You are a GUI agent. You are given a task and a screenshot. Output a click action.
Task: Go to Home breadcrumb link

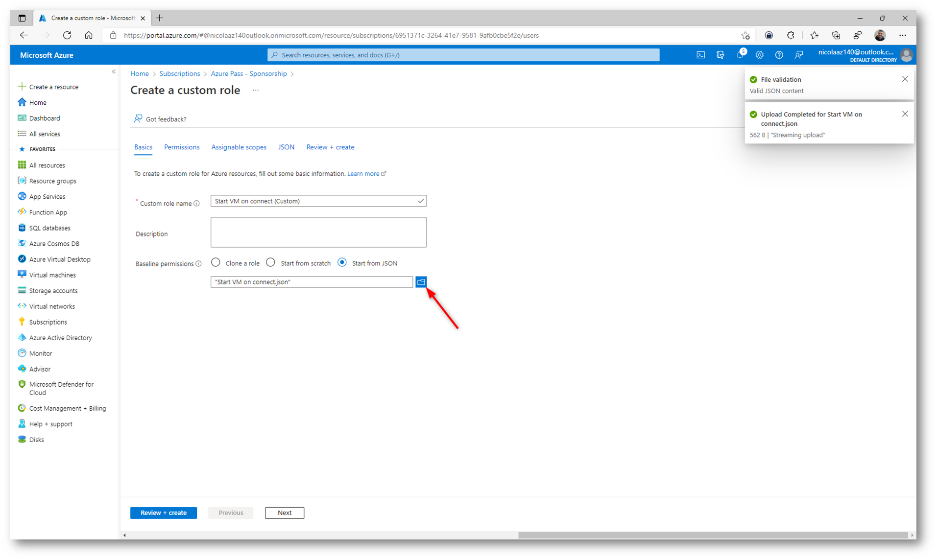click(140, 74)
